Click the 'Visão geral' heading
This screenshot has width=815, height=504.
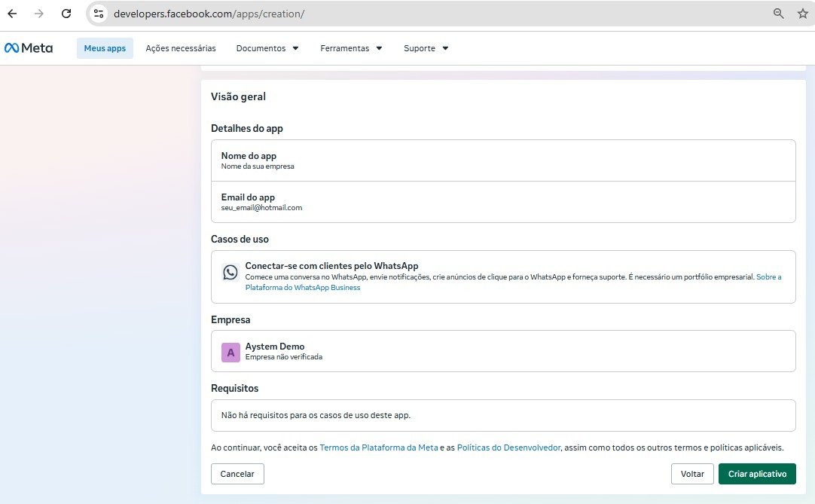coord(238,96)
